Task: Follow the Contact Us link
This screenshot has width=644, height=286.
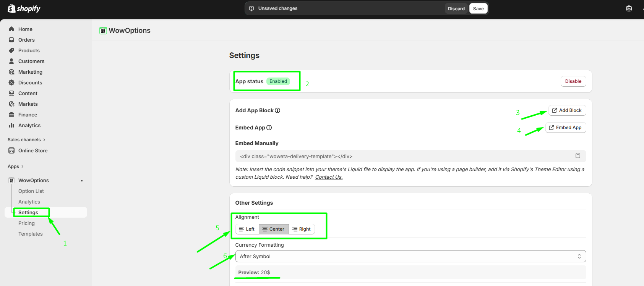Action: tap(329, 177)
